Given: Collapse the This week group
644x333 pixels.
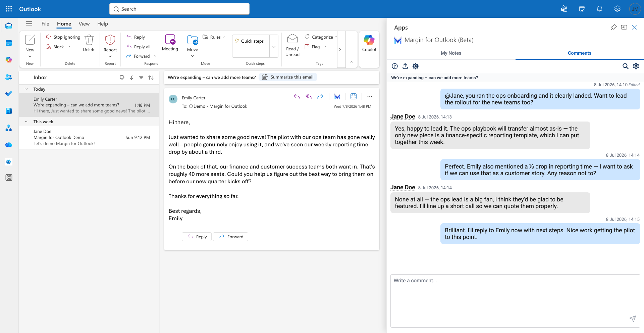Looking at the screenshot, I should [26, 122].
